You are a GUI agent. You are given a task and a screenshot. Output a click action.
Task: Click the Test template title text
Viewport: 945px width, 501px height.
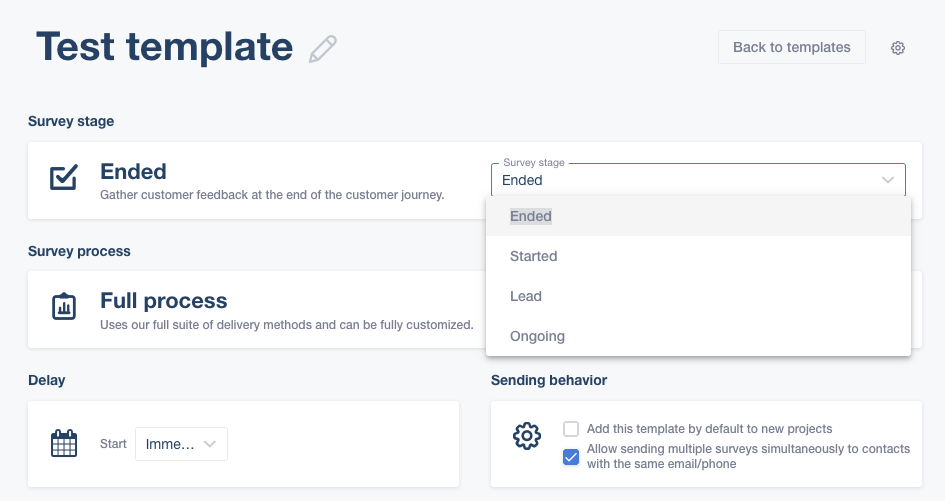click(x=165, y=47)
